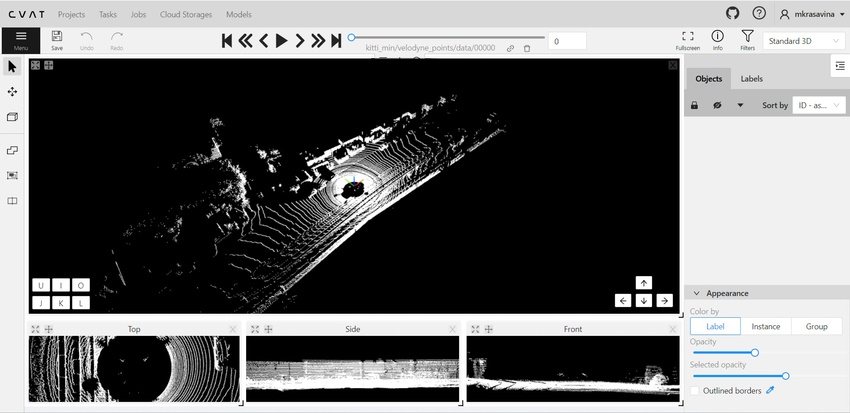Adjust the Selected opacity slider
Screen dimensions: 850x413
tap(785, 376)
